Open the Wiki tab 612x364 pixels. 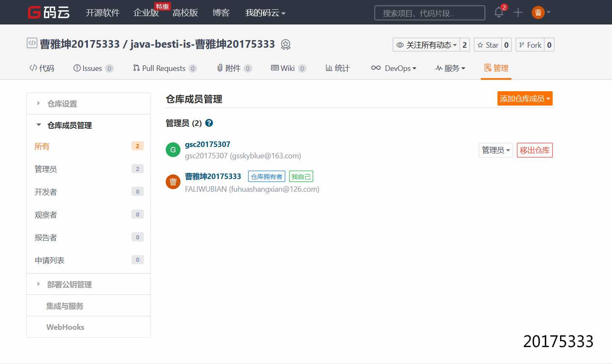(x=289, y=68)
